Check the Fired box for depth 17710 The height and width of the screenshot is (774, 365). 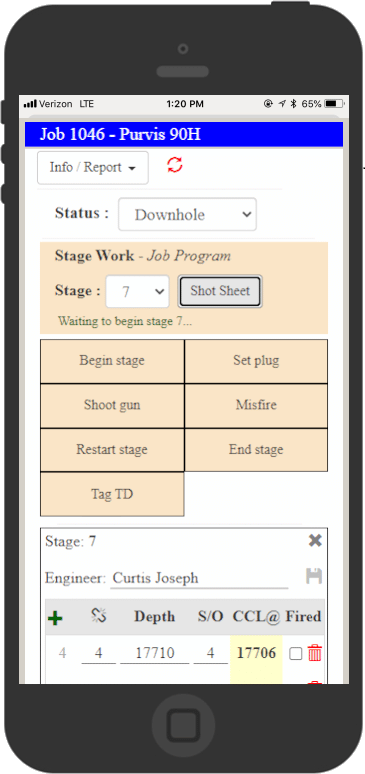(295, 654)
